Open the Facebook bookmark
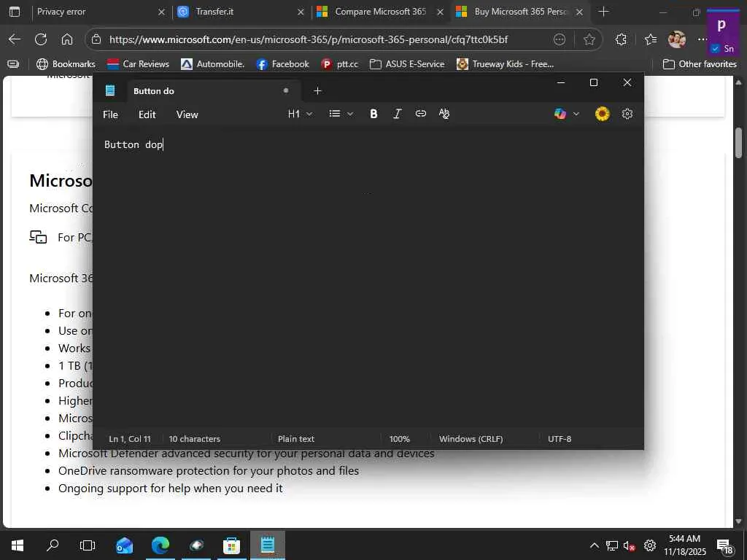Viewport: 747px width, 560px height. pyautogui.click(x=282, y=64)
